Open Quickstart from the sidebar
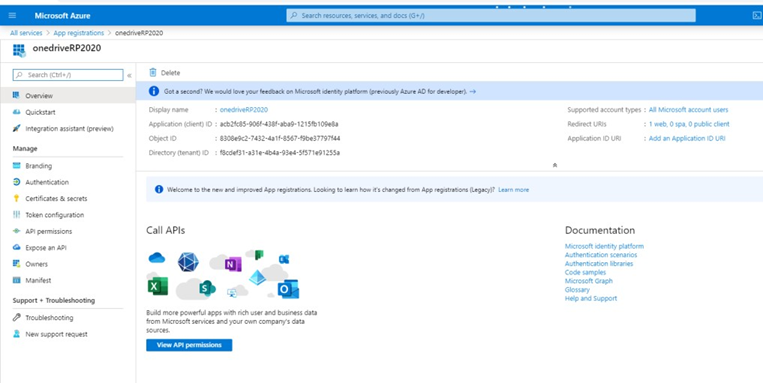 tap(40, 112)
